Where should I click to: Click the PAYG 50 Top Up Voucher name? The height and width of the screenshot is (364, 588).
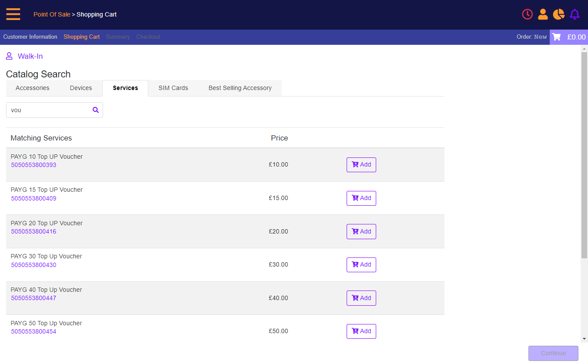tap(46, 323)
